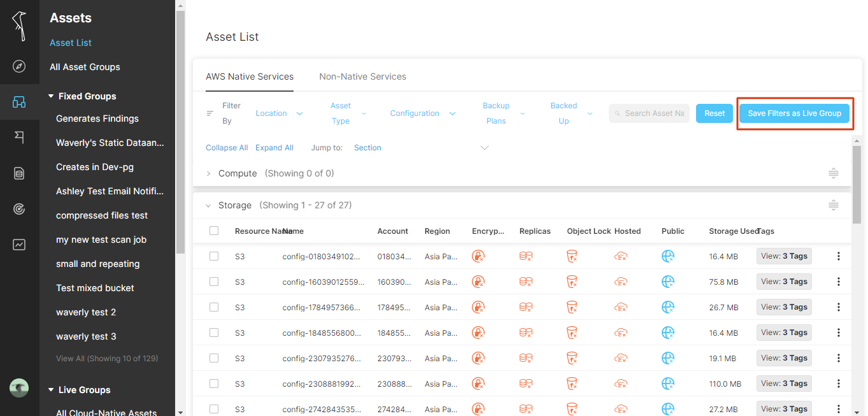Check the config-0180349102 row checkbox

[214, 256]
